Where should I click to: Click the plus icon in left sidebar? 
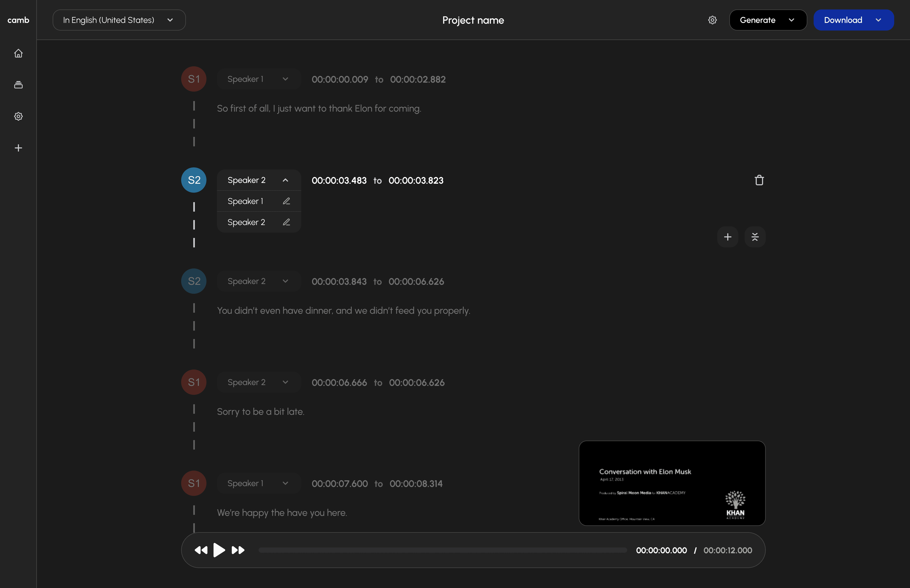coord(18,148)
